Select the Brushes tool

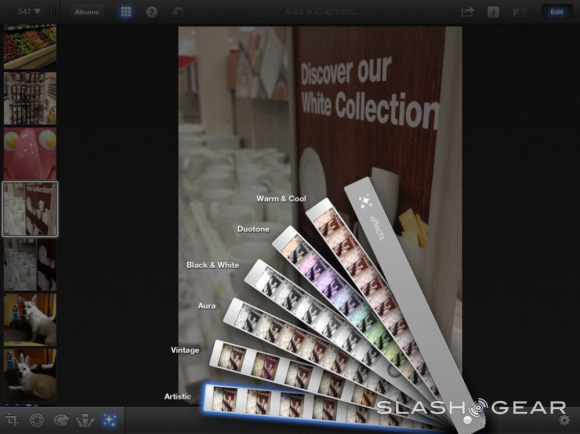85,420
